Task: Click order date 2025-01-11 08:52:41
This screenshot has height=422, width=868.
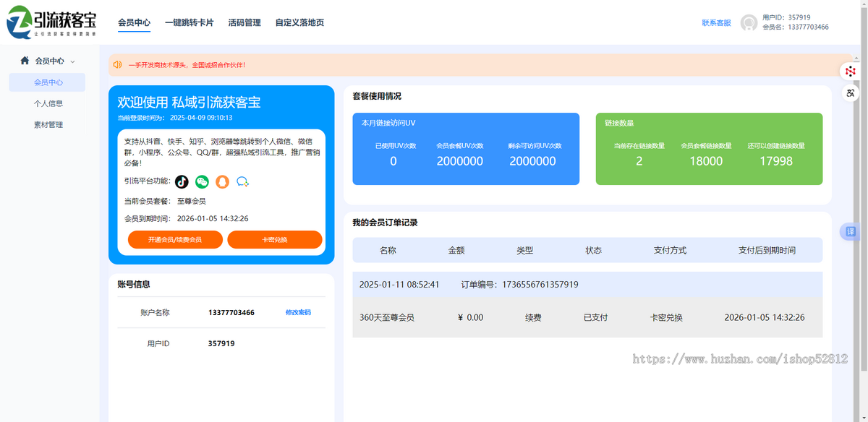Action: pos(399,285)
